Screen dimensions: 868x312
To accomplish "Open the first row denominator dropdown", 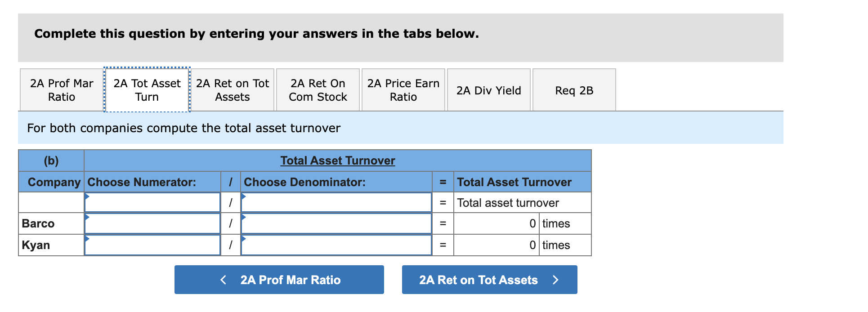I will (x=336, y=202).
